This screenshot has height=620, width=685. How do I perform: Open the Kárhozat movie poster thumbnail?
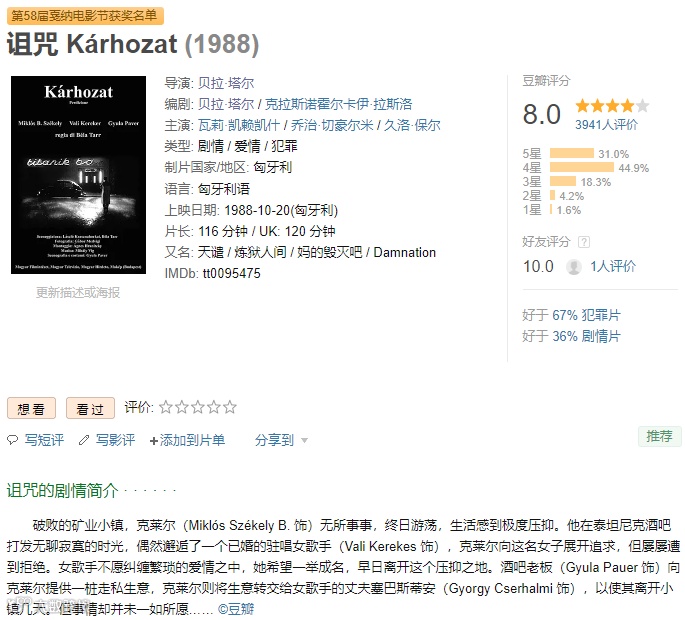point(79,175)
